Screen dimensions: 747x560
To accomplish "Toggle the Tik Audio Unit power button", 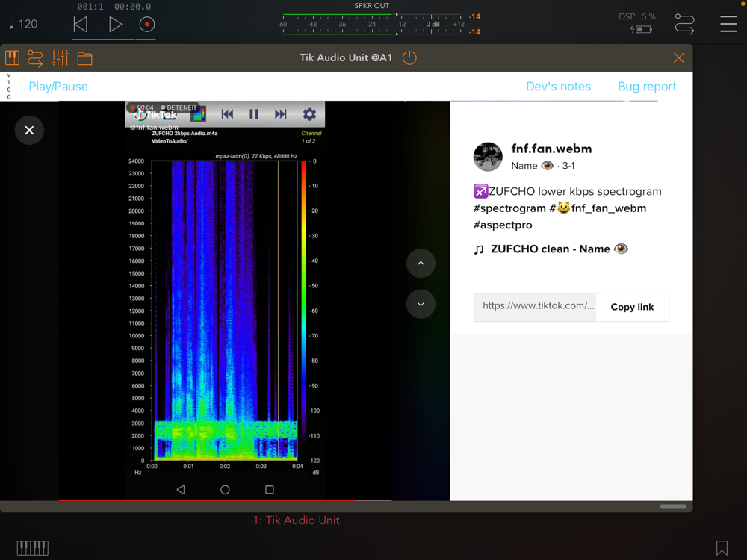I will pyautogui.click(x=409, y=58).
